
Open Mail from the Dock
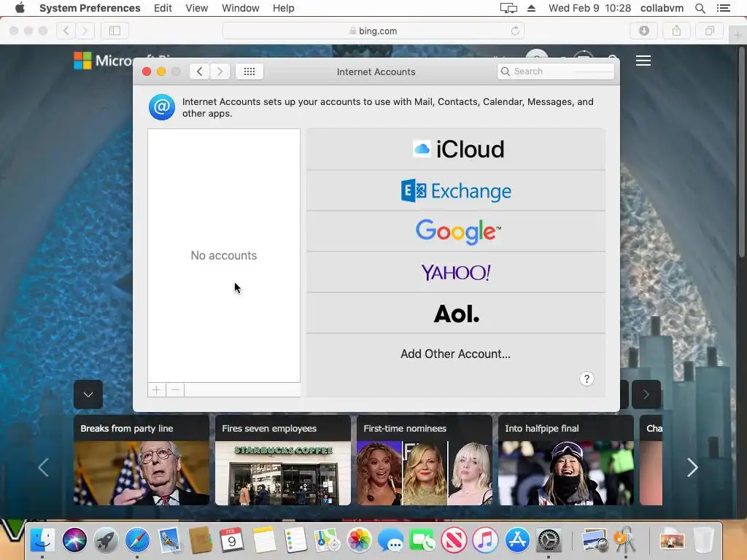pos(169,540)
